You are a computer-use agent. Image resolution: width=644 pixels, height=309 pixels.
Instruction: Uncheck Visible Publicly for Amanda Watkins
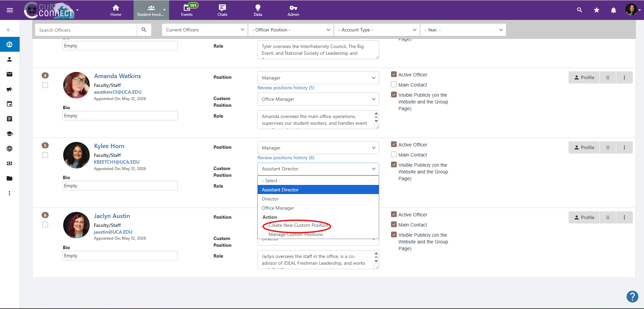click(x=394, y=95)
